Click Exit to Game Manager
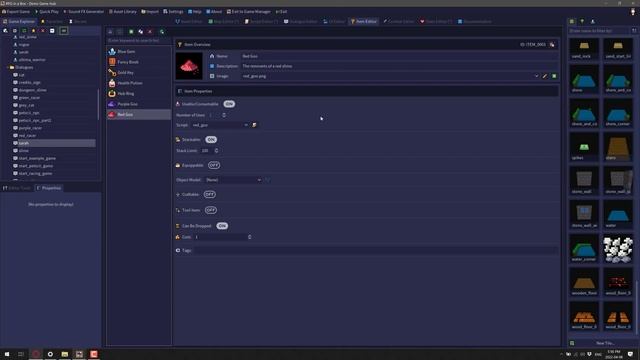Image resolution: width=640 pixels, height=360 pixels. click(x=249, y=12)
